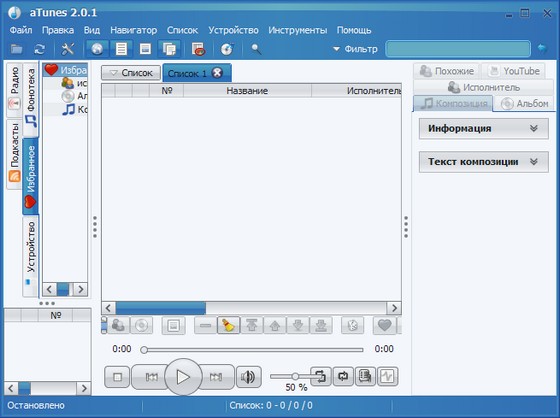560x418 pixels.
Task: Toggle the single-window toolbar button
Action: click(145, 49)
